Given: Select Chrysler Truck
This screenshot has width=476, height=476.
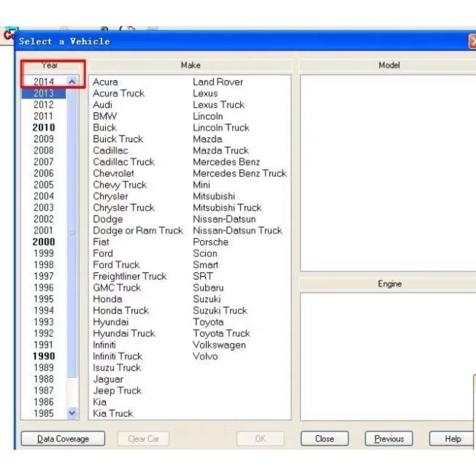Looking at the screenshot, I should coord(124,208).
